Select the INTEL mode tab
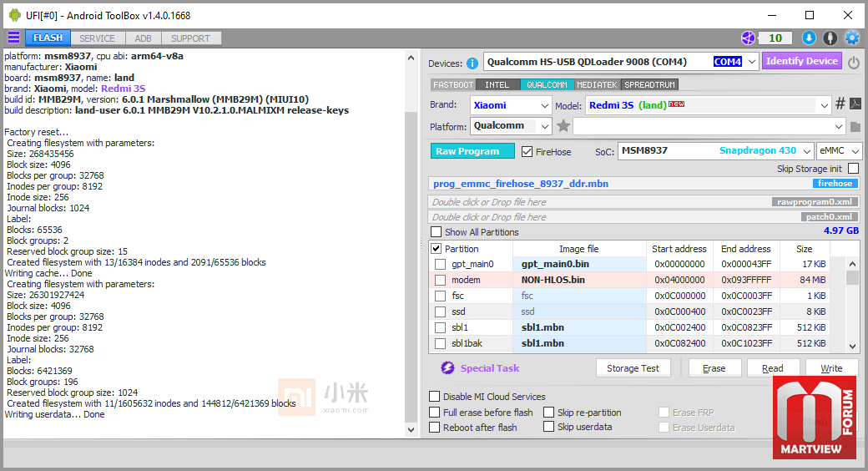Image resolution: width=868 pixels, height=471 pixels. (x=497, y=85)
